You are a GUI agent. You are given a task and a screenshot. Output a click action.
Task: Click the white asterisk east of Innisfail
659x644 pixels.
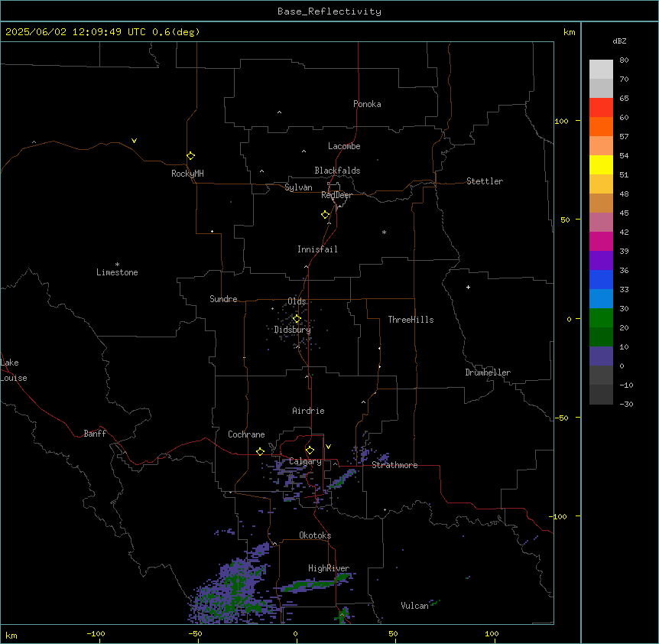(x=384, y=232)
